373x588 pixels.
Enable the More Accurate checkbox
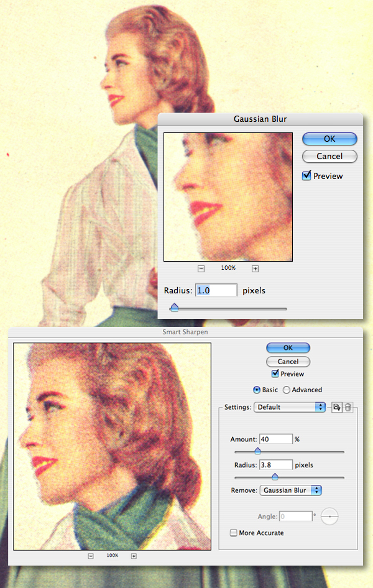pos(234,533)
